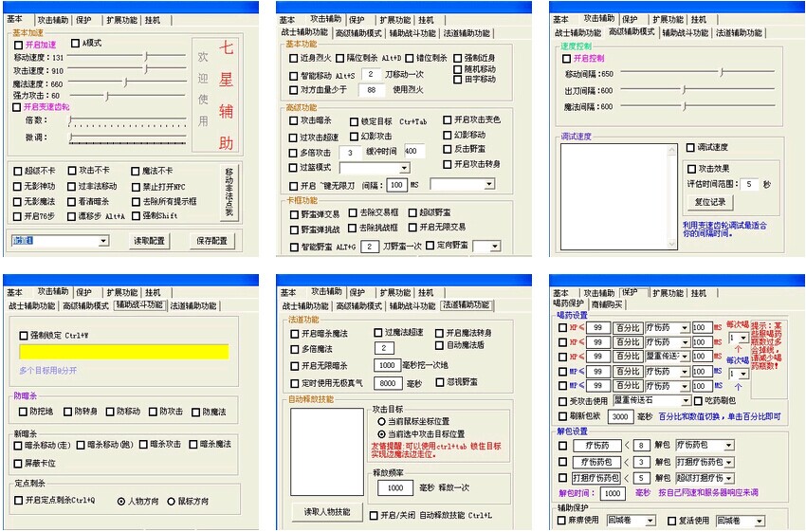
Task: Click up arrow of 调试速度 list scrollbar
Action: [x=672, y=151]
